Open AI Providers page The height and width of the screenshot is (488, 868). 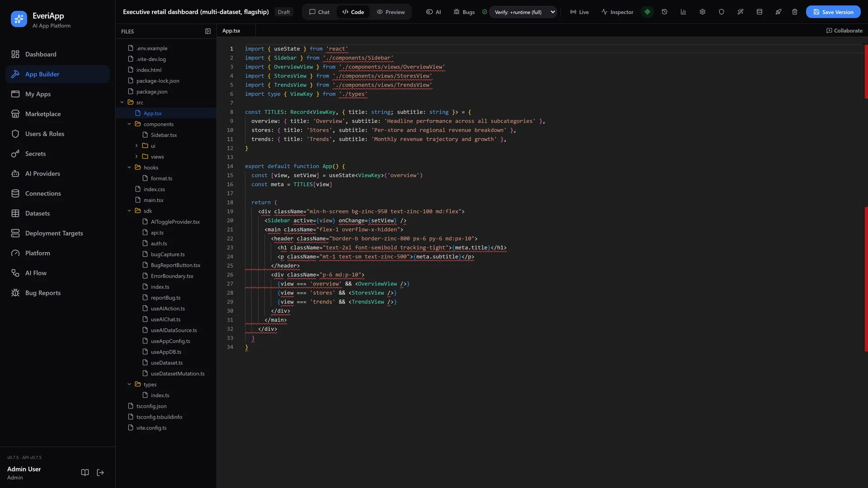click(57, 174)
